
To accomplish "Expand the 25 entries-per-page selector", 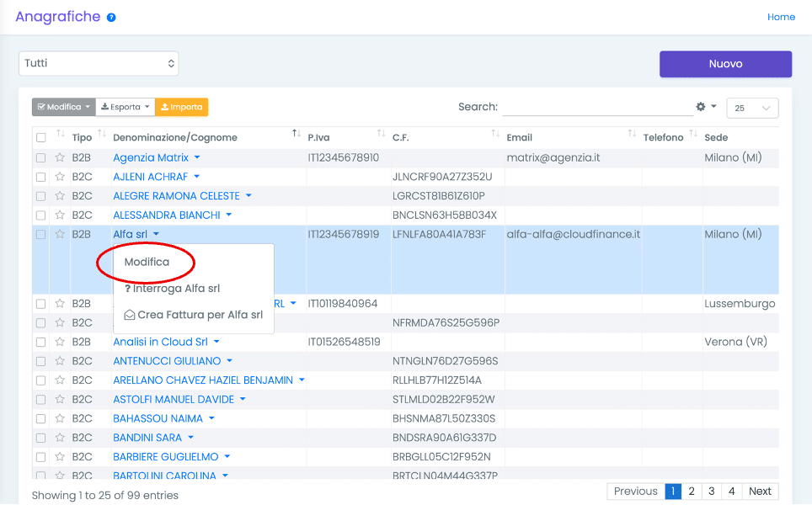I will click(751, 108).
